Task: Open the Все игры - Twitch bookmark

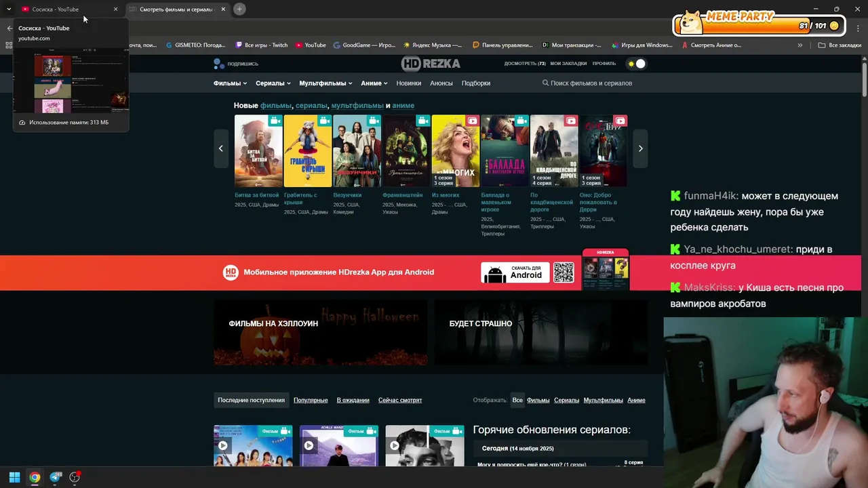Action: click(x=262, y=45)
